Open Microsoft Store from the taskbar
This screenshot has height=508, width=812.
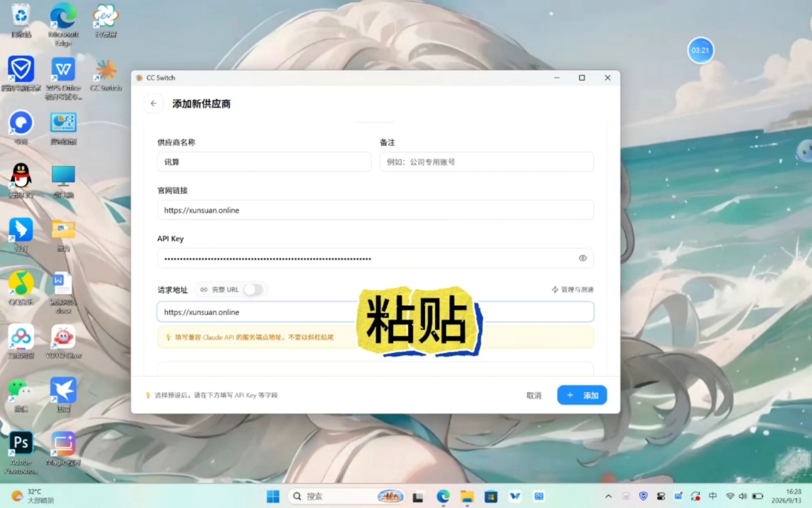pos(491,496)
